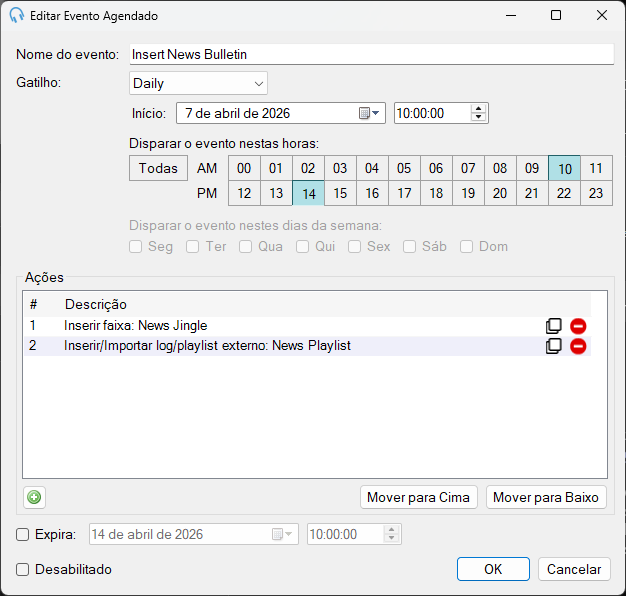The height and width of the screenshot is (596, 626).
Task: Toggle hour 15 trigger
Action: point(340,193)
